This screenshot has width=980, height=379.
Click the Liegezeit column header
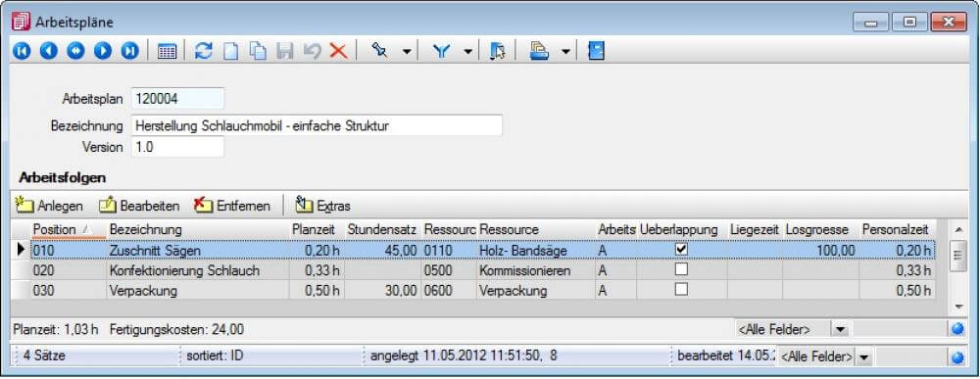[755, 230]
